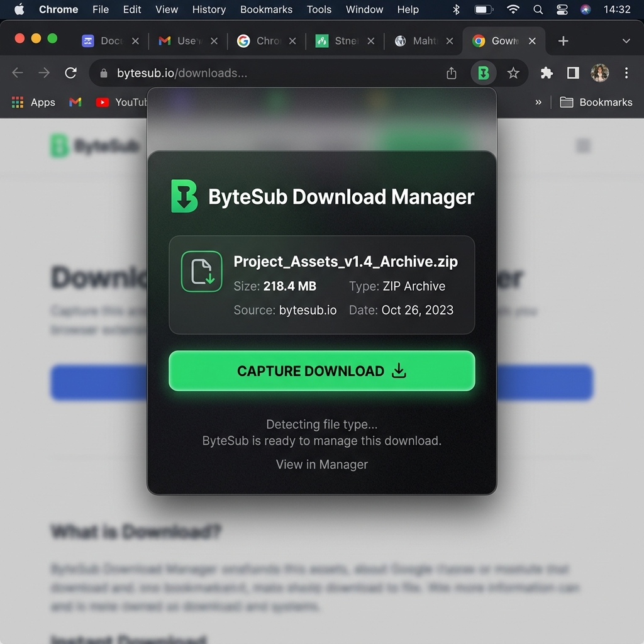Open the Edit menu

pos(132,9)
